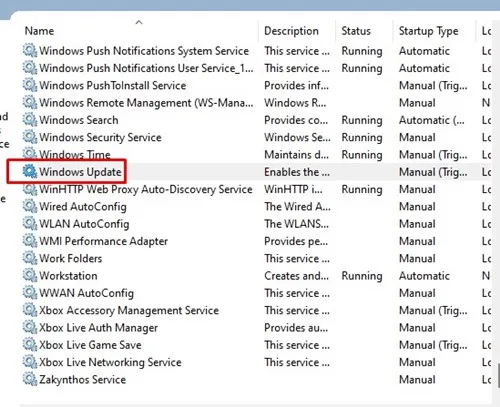Select the Windows Update service name
This screenshot has width=500, height=407.
80,172
